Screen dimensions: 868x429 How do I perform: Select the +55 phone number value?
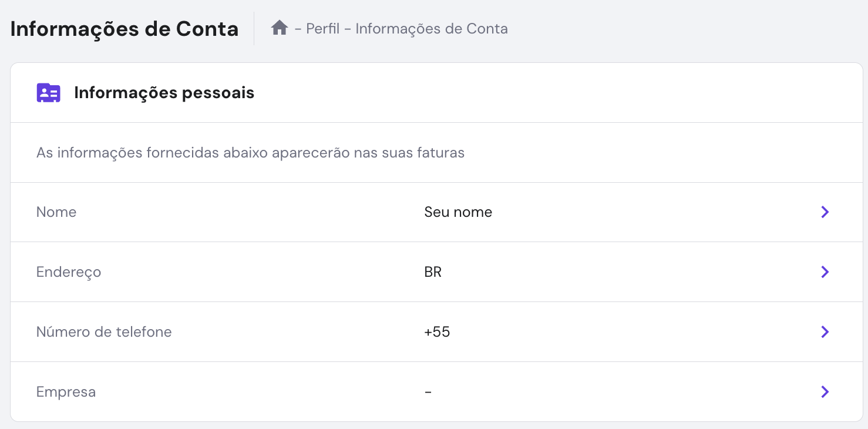(437, 332)
